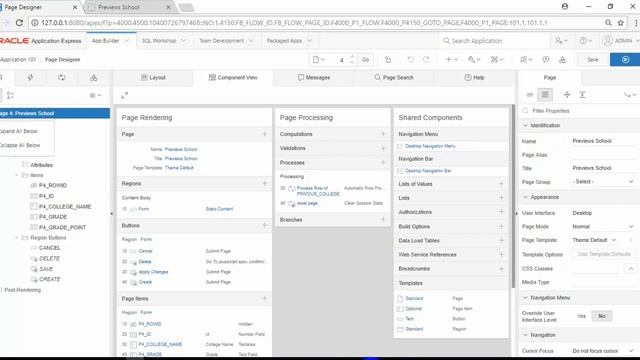Open the Utilities wrench menu

coord(474,60)
